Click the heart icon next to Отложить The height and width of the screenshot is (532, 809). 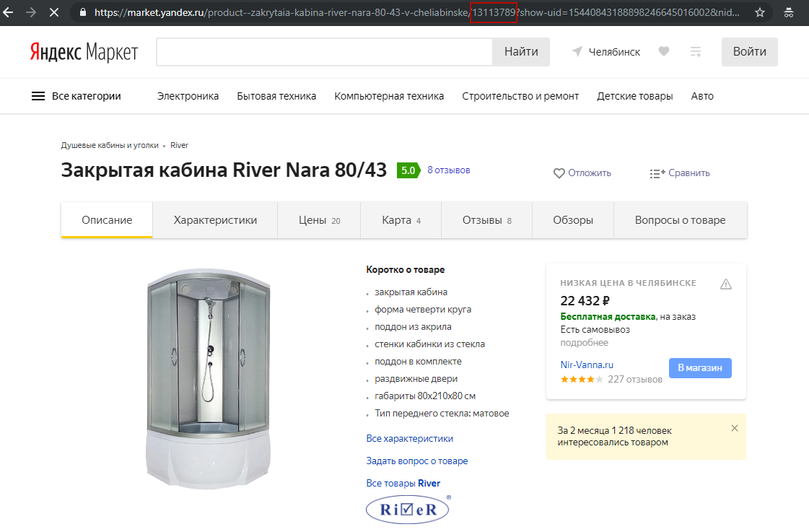559,173
